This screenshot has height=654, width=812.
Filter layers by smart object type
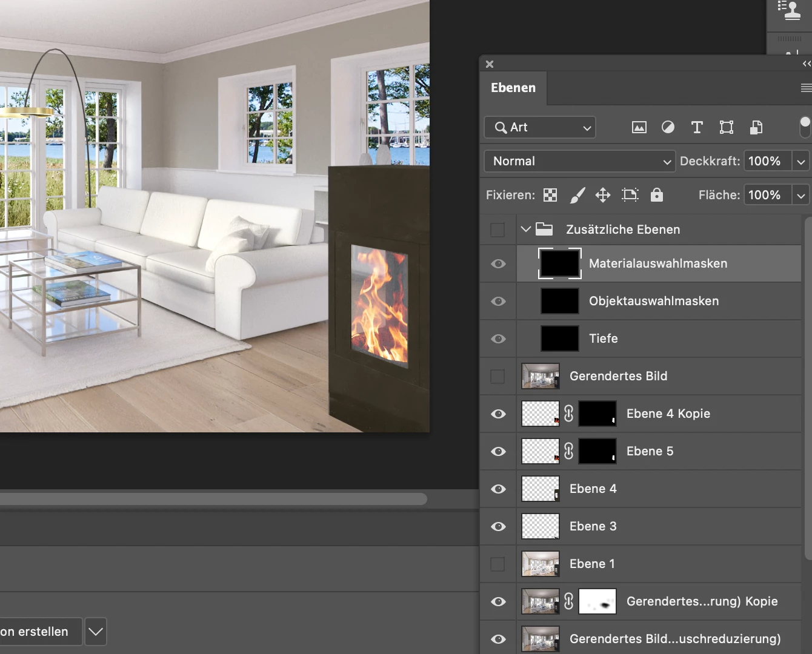pos(756,127)
